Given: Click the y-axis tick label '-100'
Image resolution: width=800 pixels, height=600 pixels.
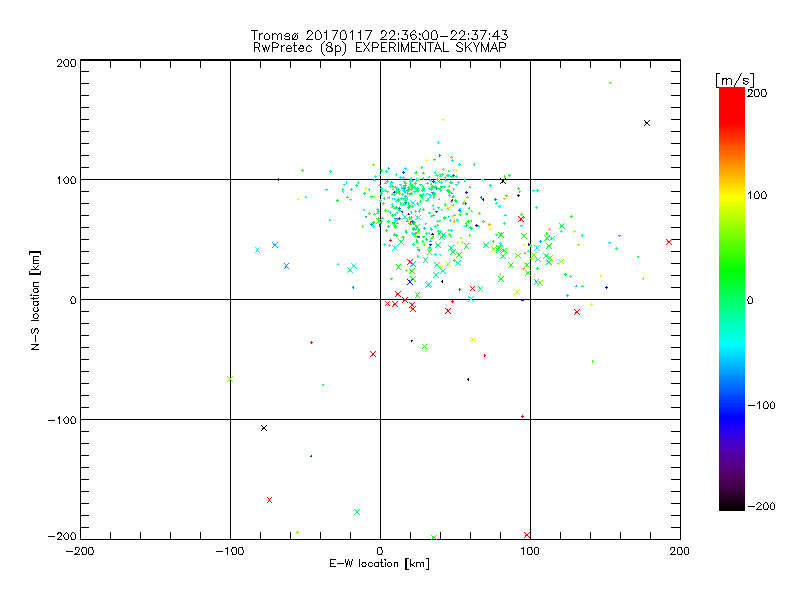Looking at the screenshot, I should (62, 420).
